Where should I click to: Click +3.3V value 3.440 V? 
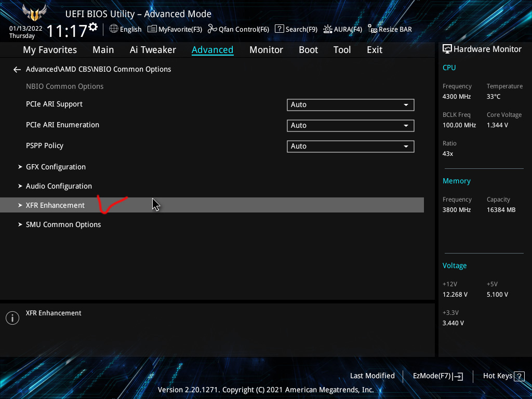tap(453, 323)
